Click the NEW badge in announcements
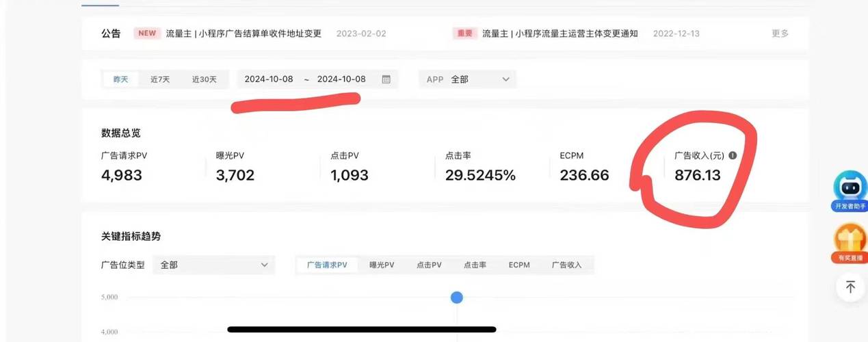The image size is (868, 342). [x=146, y=33]
